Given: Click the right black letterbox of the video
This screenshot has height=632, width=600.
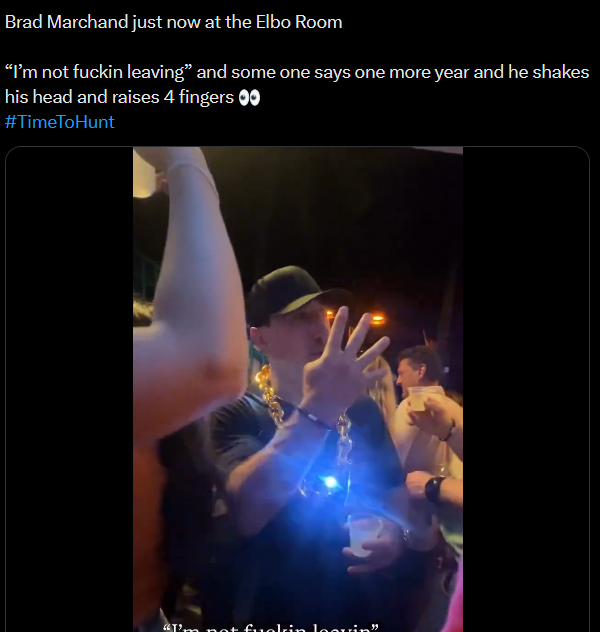Looking at the screenshot, I should [526, 389].
